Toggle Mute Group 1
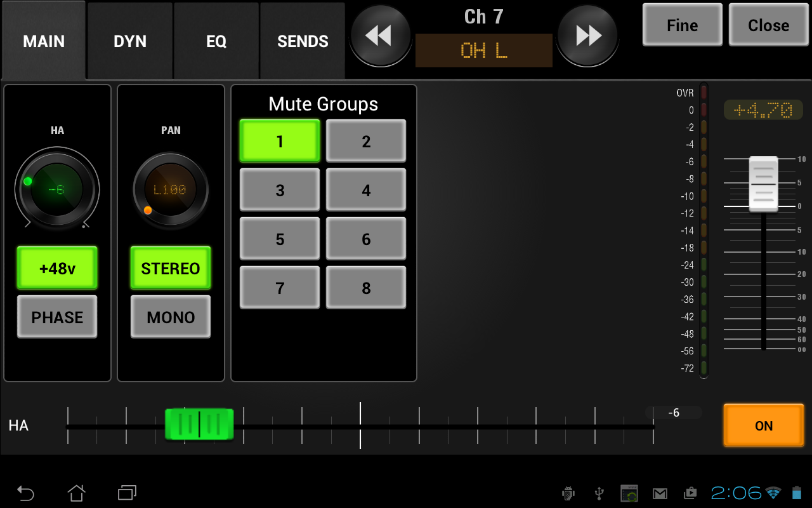 point(280,141)
